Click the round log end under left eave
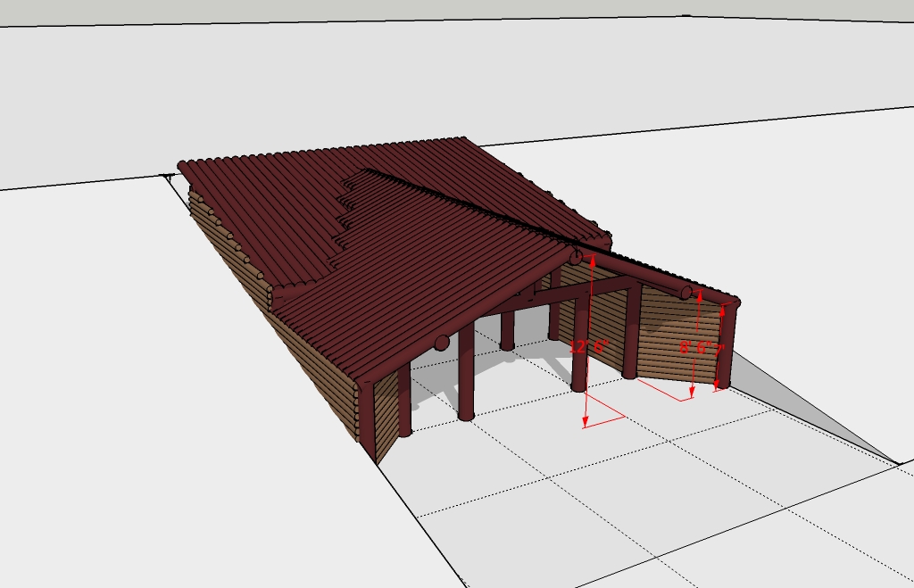 (441, 342)
